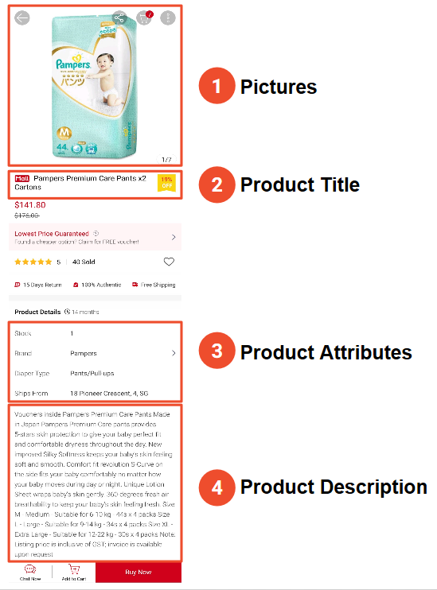Toggle the heart wishlist icon

[169, 262]
